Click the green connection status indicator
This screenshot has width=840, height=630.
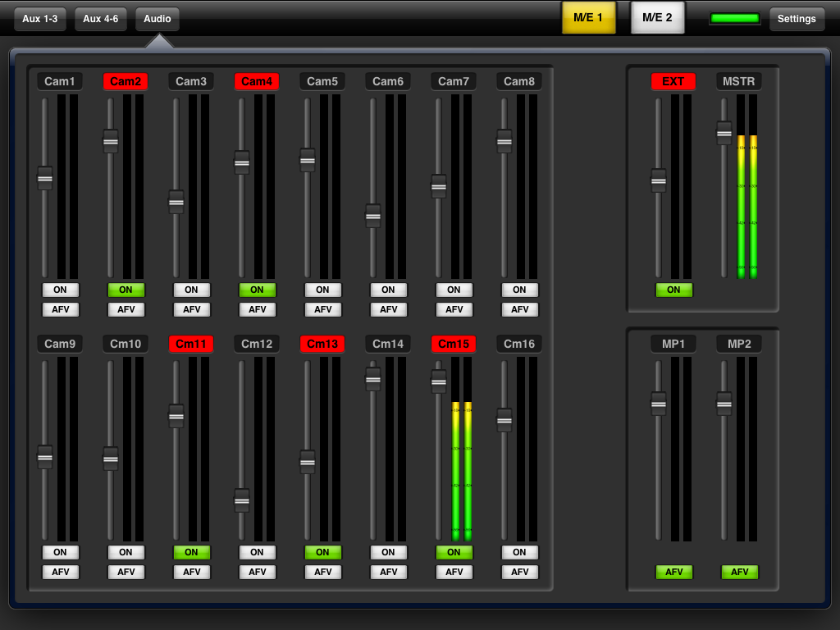(734, 18)
